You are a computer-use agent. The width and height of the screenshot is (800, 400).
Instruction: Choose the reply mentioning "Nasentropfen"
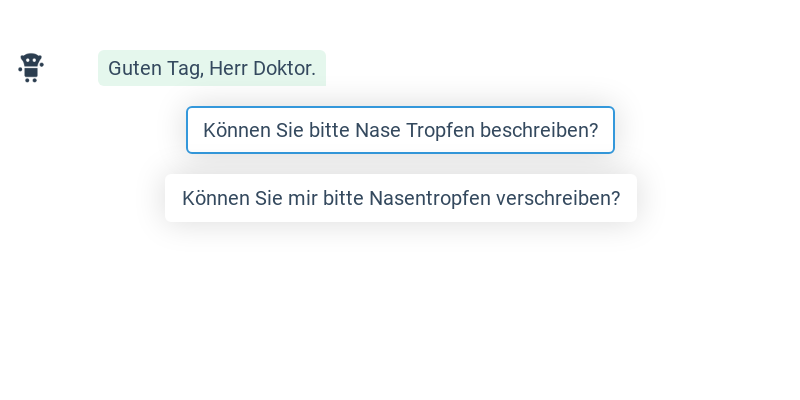[x=400, y=198]
